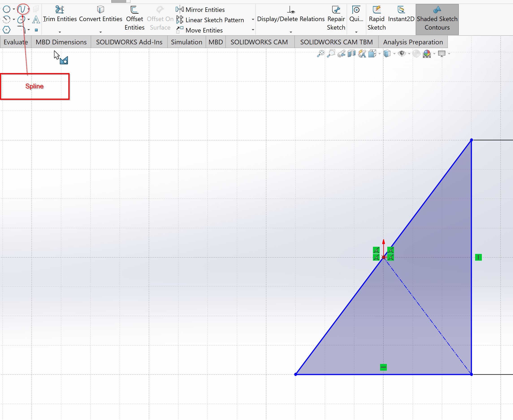Image resolution: width=513 pixels, height=420 pixels.
Task: Expand Display Style dropdown arrow
Action: 394,54
